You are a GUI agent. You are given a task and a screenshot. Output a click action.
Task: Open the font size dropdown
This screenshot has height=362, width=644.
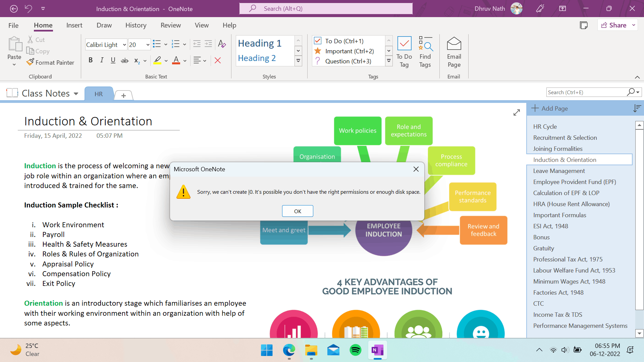point(148,45)
